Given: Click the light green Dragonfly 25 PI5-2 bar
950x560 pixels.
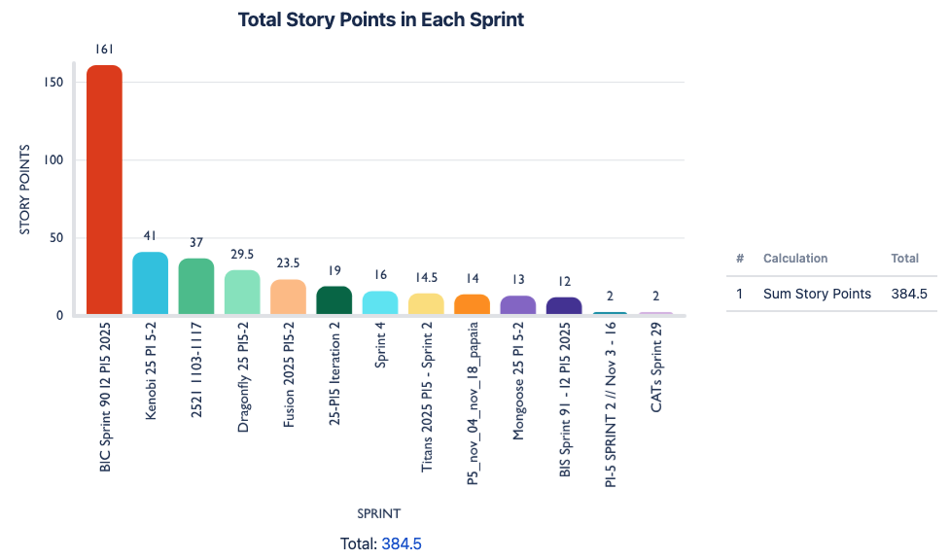Looking at the screenshot, I should click(x=242, y=293).
